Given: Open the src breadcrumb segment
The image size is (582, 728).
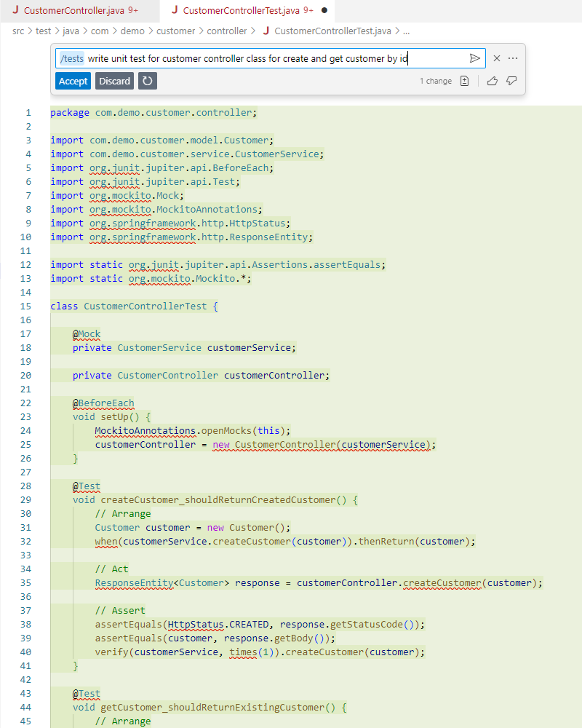Looking at the screenshot, I should (18, 31).
